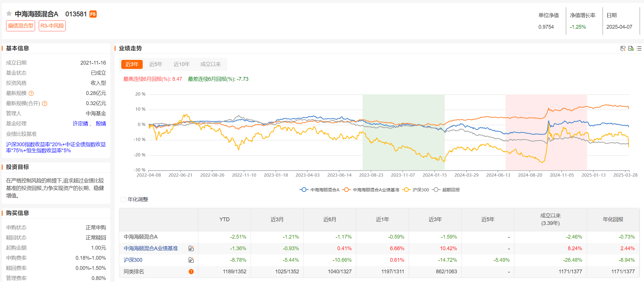The image size is (644, 282).
Task: Click the 2023-01-18 date on chart axis
Action: click(276, 175)
